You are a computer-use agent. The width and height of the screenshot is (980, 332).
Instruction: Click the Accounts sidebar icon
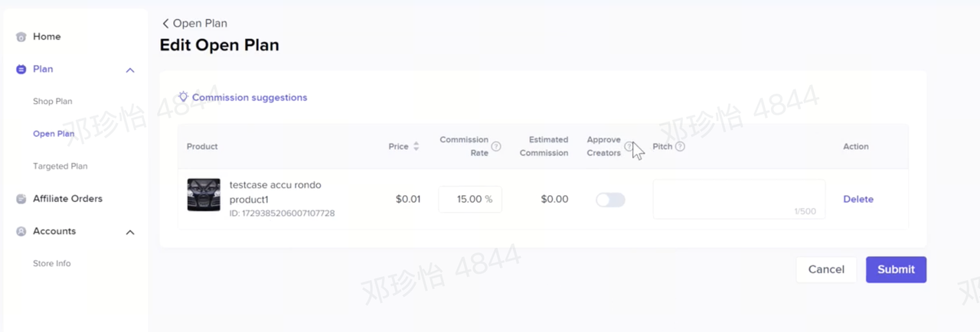[x=21, y=231]
